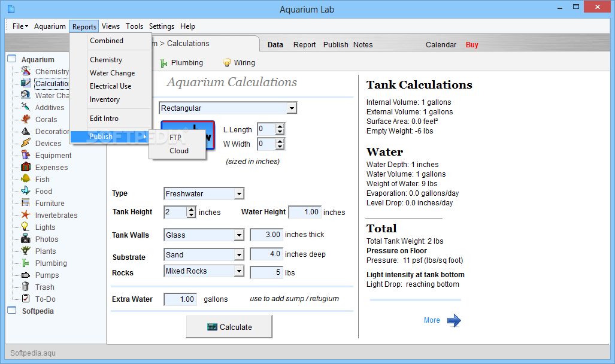Open the Help menu
This screenshot has height=364, width=615.
click(187, 26)
